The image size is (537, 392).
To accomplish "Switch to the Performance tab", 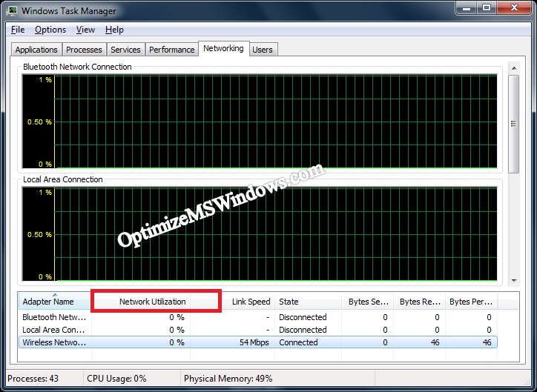I will pos(171,50).
